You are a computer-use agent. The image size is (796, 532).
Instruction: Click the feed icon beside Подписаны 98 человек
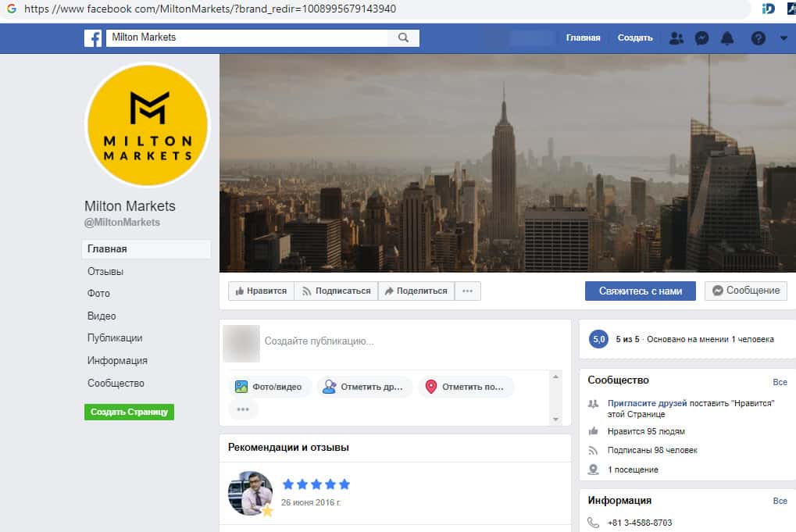click(593, 450)
